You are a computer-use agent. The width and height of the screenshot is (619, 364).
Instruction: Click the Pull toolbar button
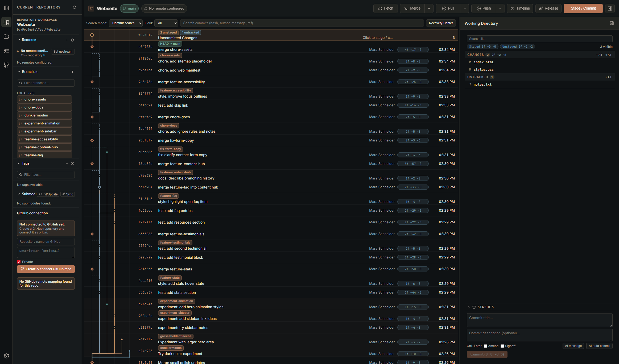[x=448, y=9]
